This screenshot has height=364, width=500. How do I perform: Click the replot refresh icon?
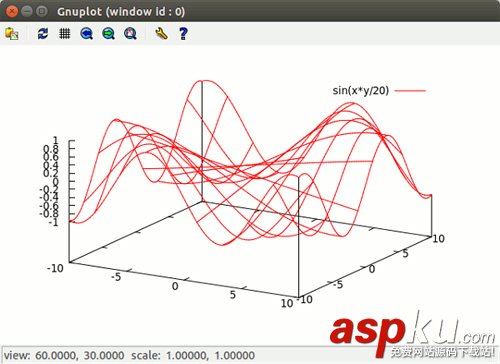click(x=43, y=34)
